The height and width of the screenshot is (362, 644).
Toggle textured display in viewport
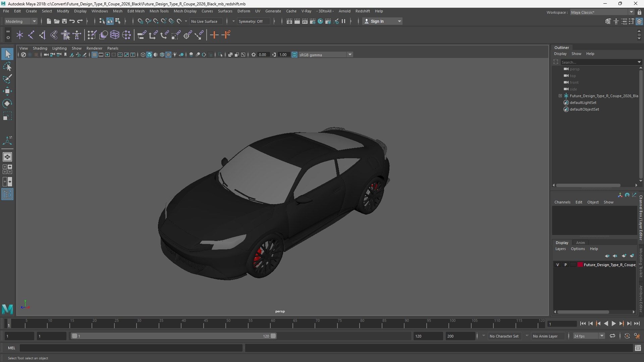168,55
